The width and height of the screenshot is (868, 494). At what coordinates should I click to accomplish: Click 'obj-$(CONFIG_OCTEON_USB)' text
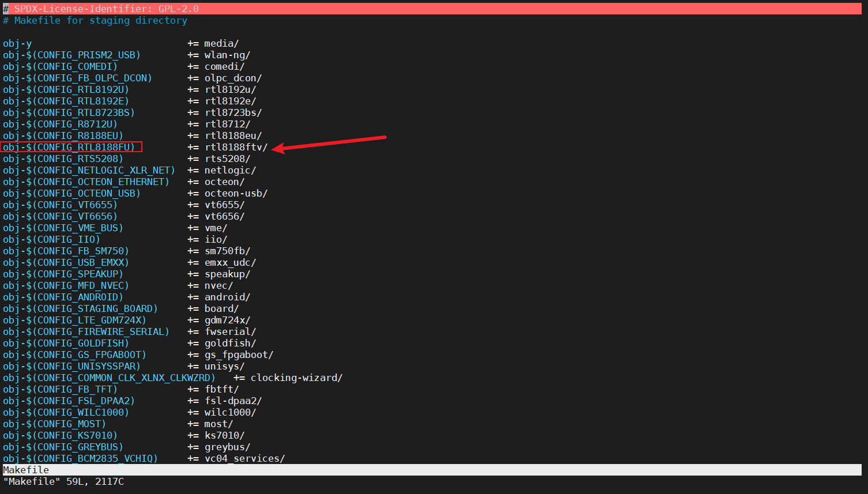pyautogui.click(x=72, y=193)
